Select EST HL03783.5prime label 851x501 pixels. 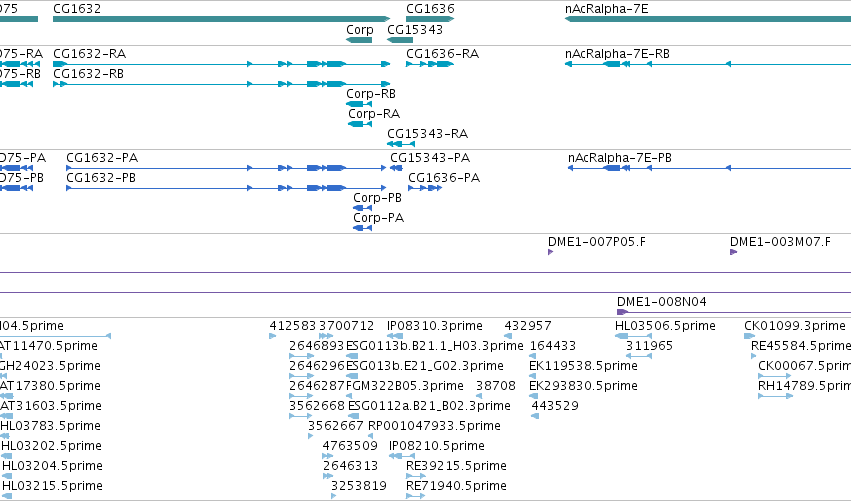50,426
